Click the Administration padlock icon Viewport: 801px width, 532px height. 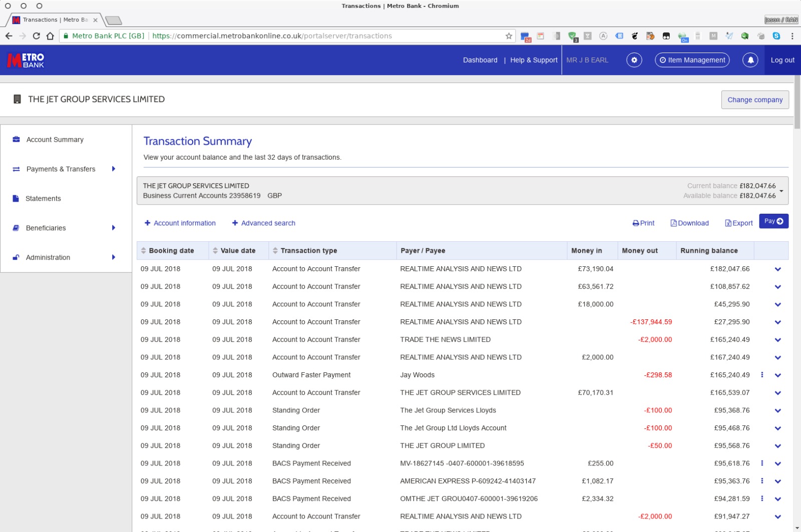(16, 257)
